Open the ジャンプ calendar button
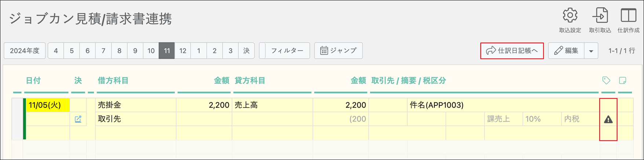The width and height of the screenshot is (644, 160). coord(338,51)
